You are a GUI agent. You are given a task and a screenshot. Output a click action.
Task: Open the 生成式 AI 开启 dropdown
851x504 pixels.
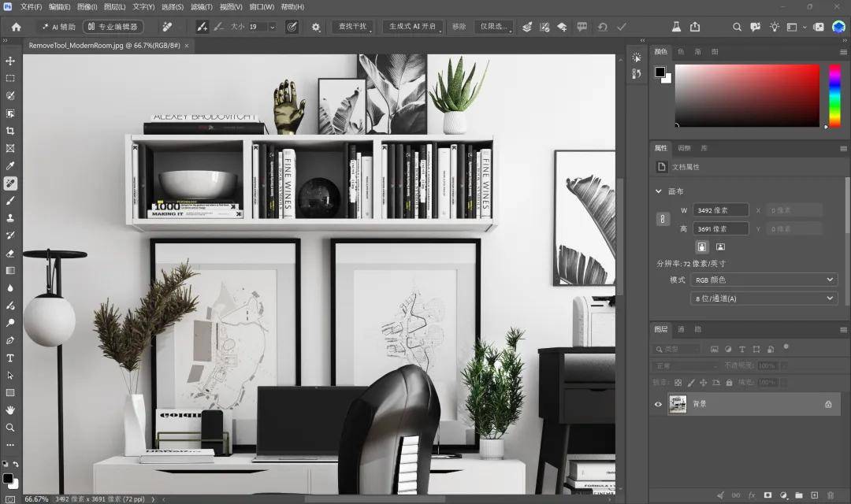coord(413,27)
